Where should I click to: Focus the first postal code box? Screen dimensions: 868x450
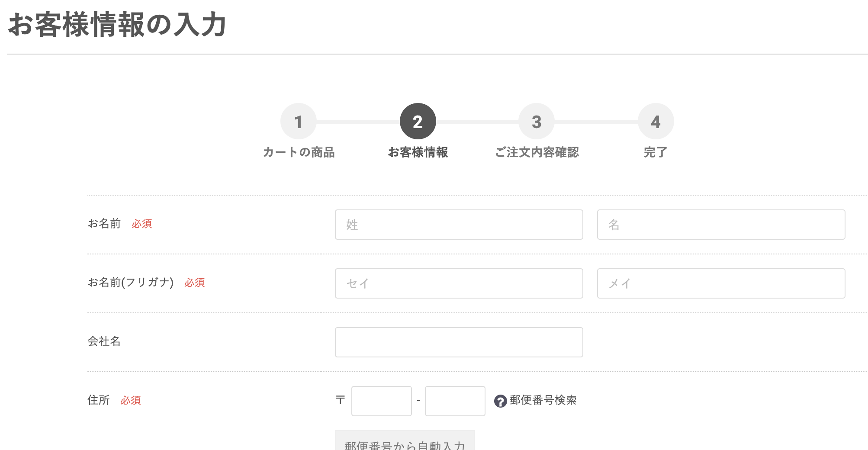click(381, 401)
